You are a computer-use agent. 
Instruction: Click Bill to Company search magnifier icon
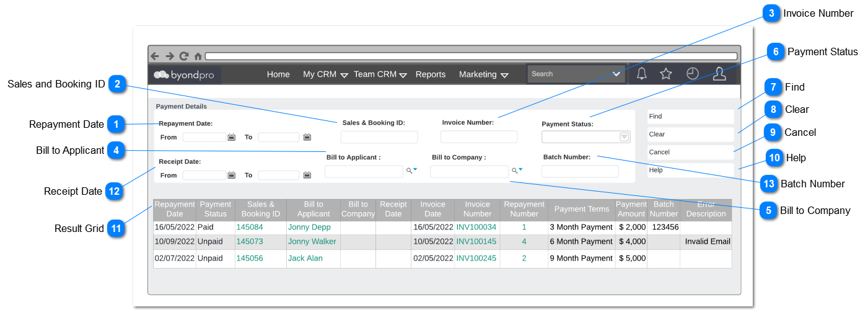[x=514, y=170]
